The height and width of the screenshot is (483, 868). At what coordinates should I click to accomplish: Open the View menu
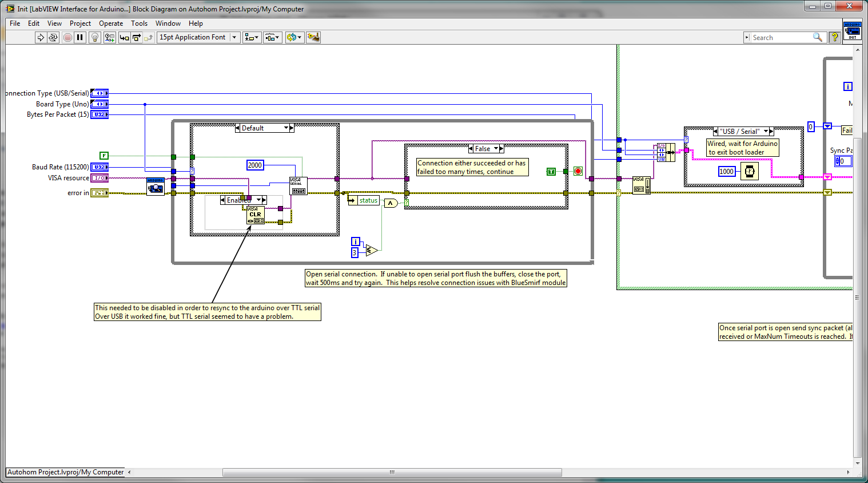pyautogui.click(x=54, y=23)
